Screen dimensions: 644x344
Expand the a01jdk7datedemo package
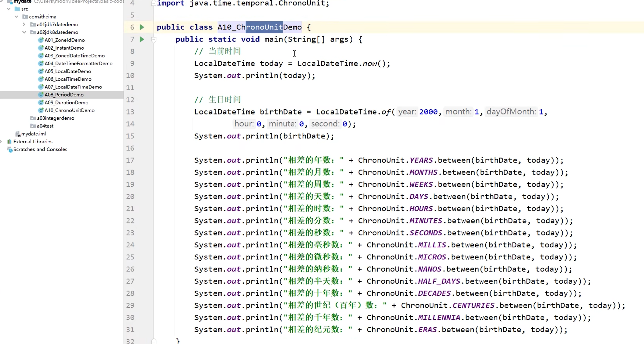[24, 24]
